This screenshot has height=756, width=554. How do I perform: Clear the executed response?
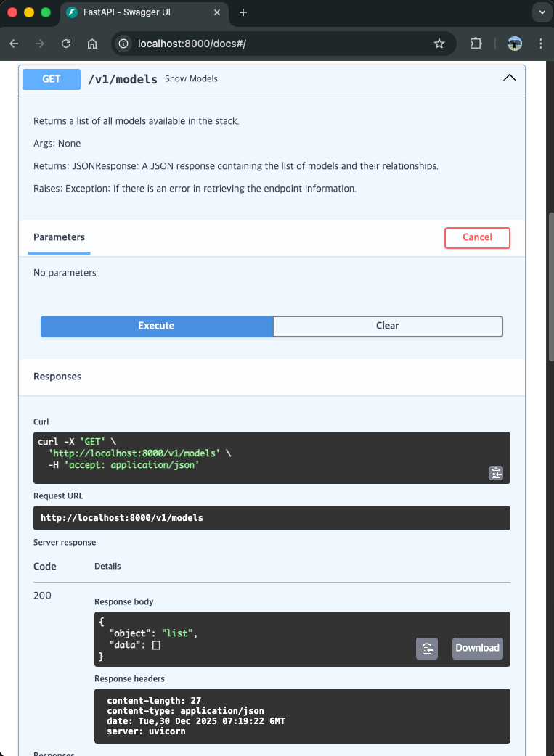tap(388, 326)
